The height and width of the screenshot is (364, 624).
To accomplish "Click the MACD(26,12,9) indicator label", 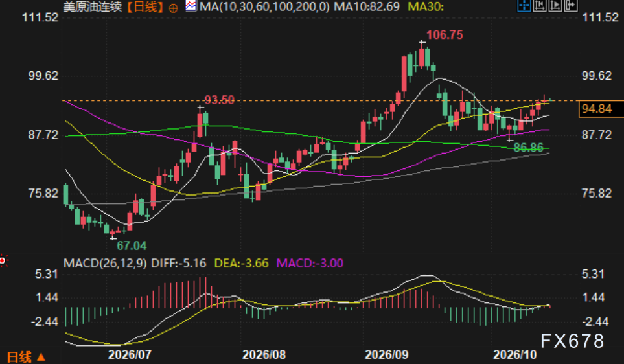I will [105, 263].
